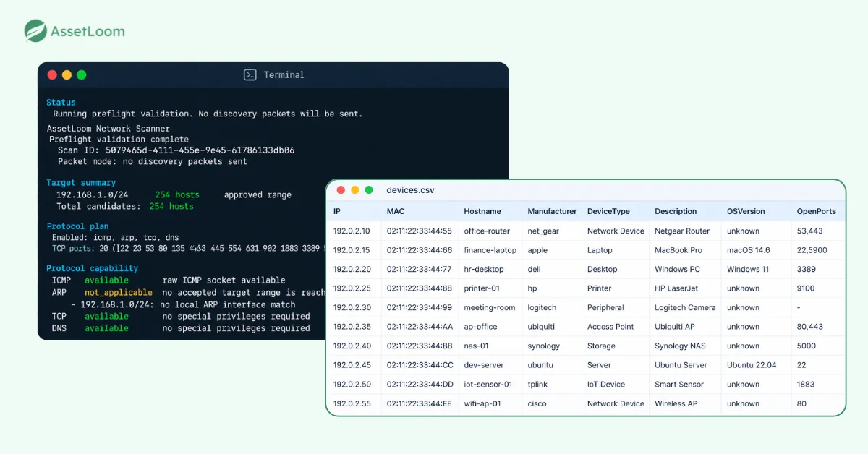Close the devices.csv window with red button
This screenshot has height=454, width=868.
tap(341, 190)
